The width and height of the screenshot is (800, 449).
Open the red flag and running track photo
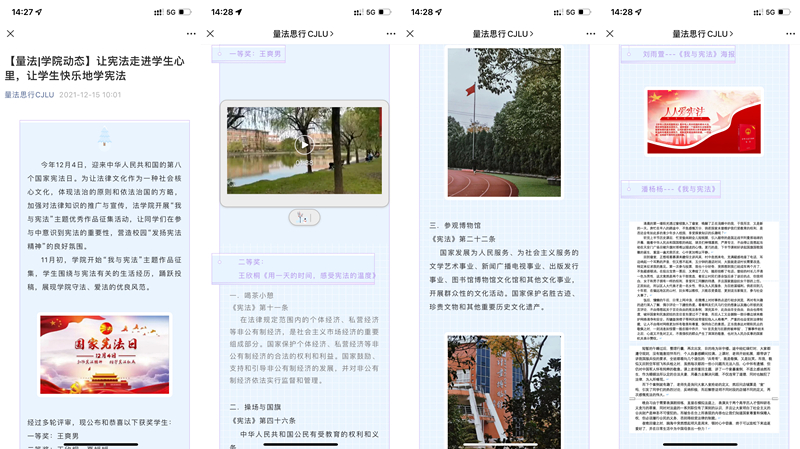click(504, 122)
